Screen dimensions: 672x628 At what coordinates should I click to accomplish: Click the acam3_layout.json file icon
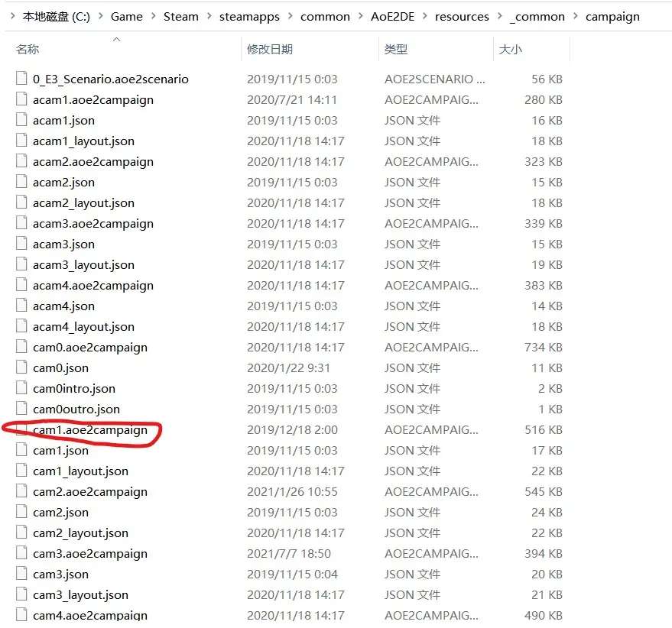pyautogui.click(x=21, y=264)
